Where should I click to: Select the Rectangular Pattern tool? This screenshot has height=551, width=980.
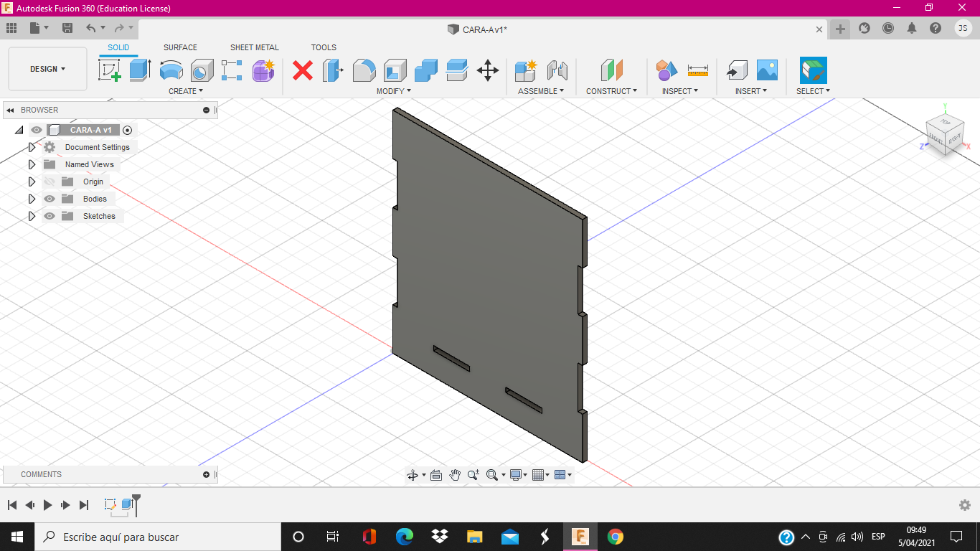coord(232,70)
